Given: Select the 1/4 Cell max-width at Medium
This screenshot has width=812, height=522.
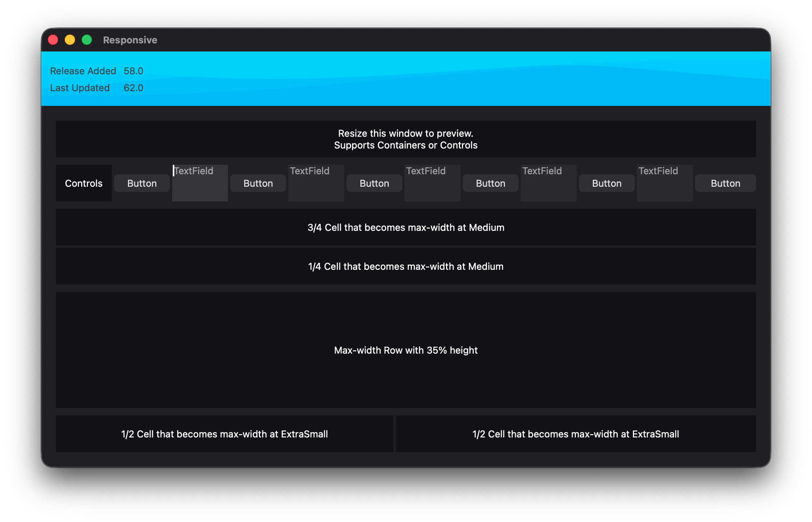Looking at the screenshot, I should point(406,266).
